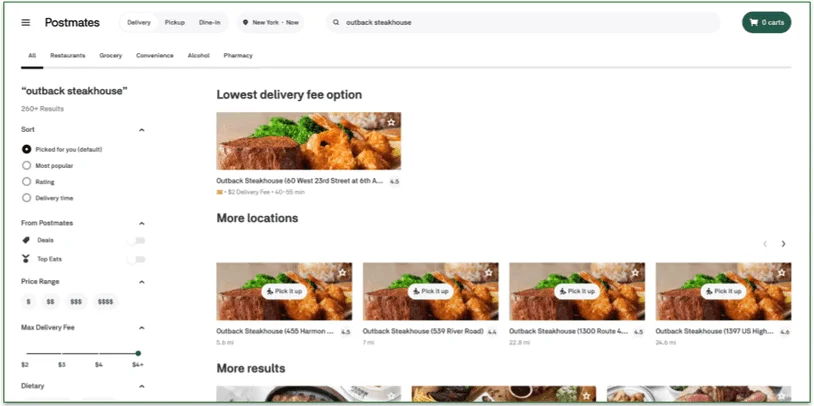Click Pick it up on 1397 US High card
Screen dimensions: 814x406
click(723, 291)
